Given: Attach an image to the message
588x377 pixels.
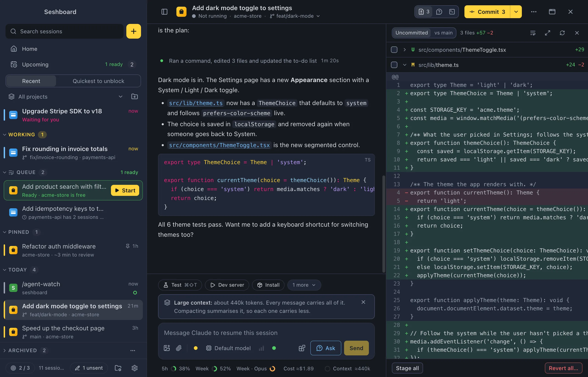Looking at the screenshot, I should 167,348.
